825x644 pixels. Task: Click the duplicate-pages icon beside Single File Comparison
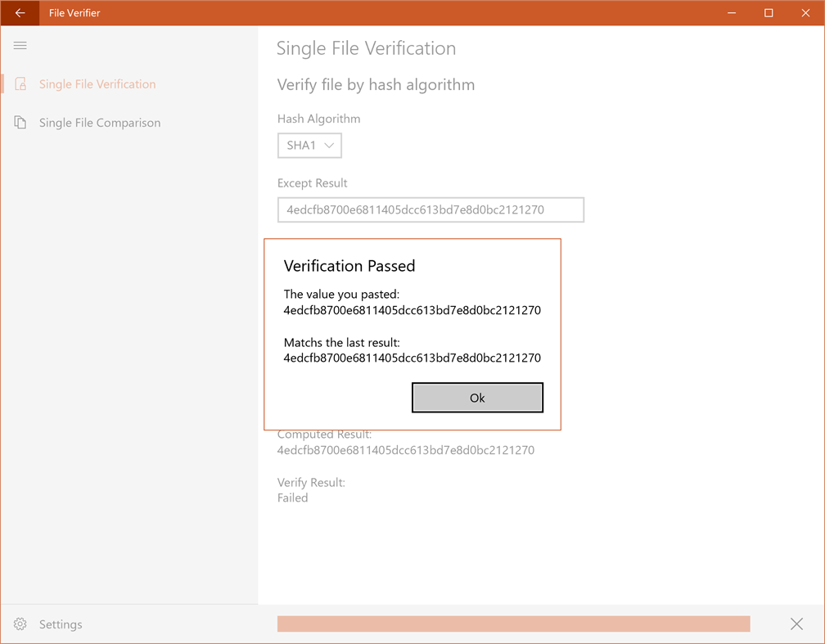pyautogui.click(x=20, y=122)
